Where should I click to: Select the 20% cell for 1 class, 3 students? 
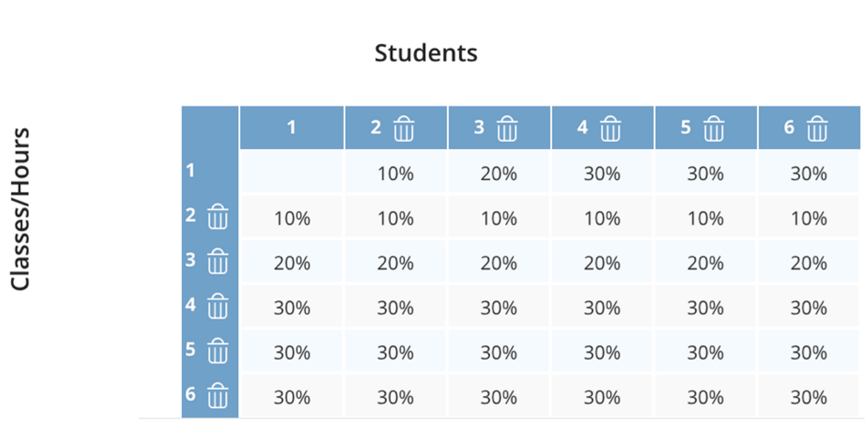[499, 173]
